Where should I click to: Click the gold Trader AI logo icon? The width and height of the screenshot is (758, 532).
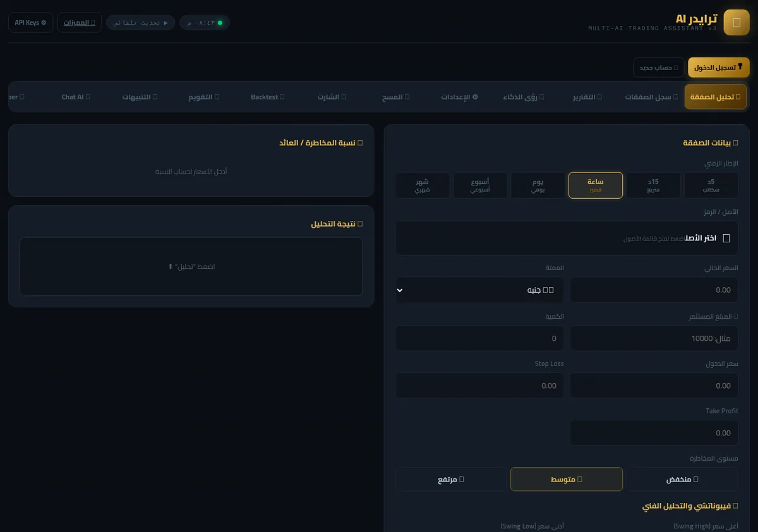point(736,23)
